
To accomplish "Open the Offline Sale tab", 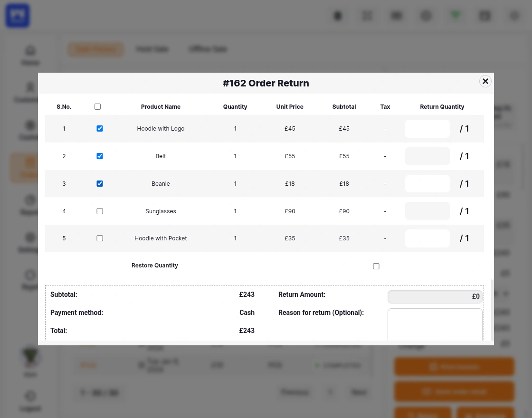I will 208,49.
